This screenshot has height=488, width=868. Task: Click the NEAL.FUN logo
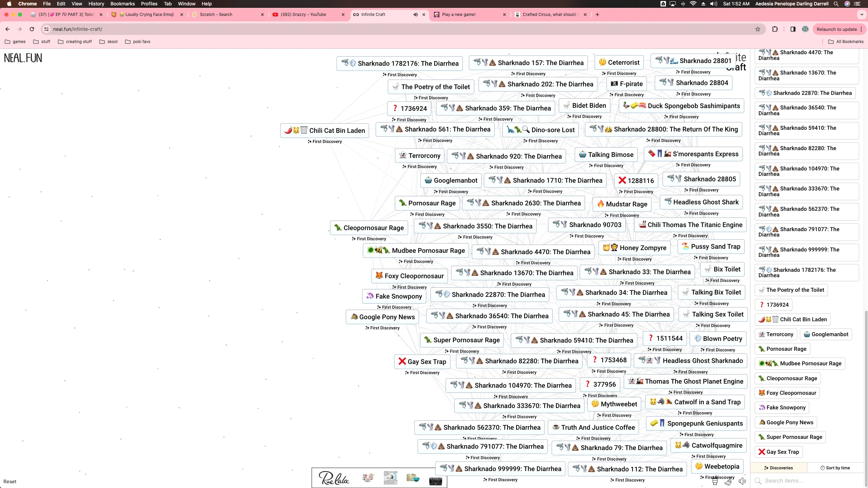pyautogui.click(x=23, y=58)
